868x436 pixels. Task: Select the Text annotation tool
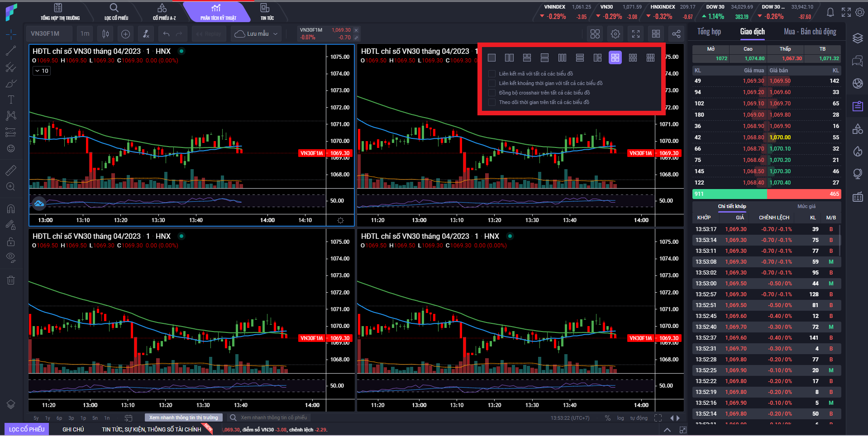11,100
